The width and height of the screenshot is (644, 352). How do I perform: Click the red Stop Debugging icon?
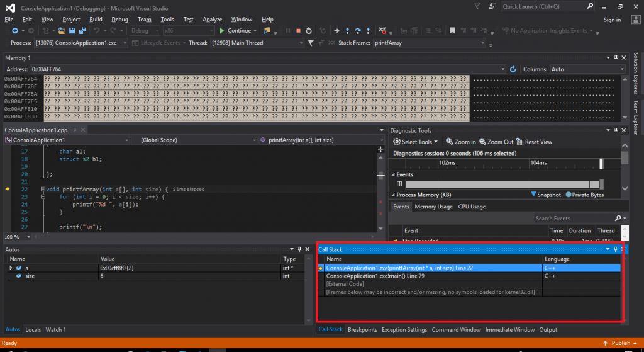[298, 31]
